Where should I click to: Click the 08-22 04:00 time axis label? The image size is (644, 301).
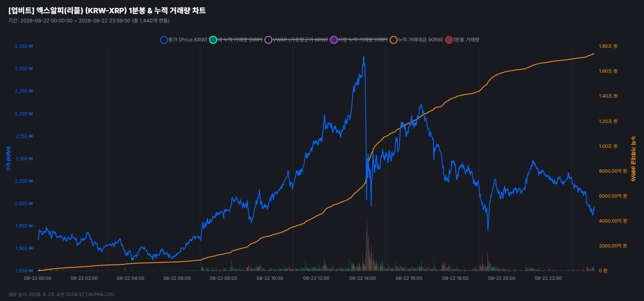click(130, 278)
